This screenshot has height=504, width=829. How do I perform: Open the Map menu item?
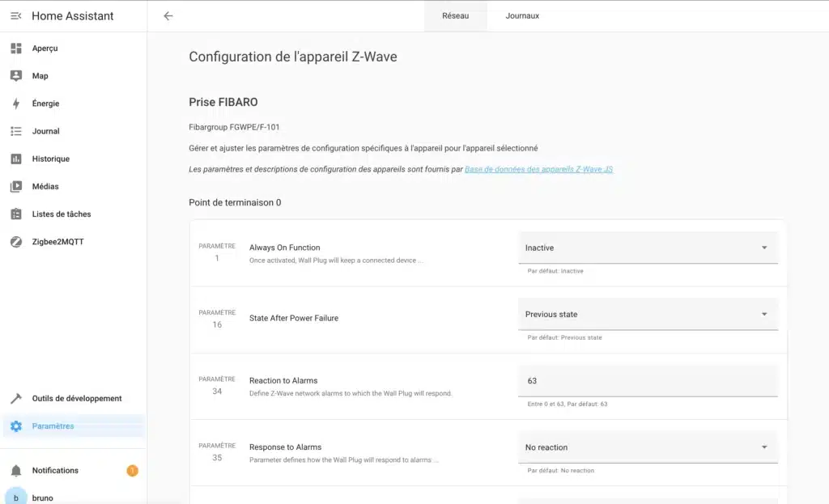(40, 75)
